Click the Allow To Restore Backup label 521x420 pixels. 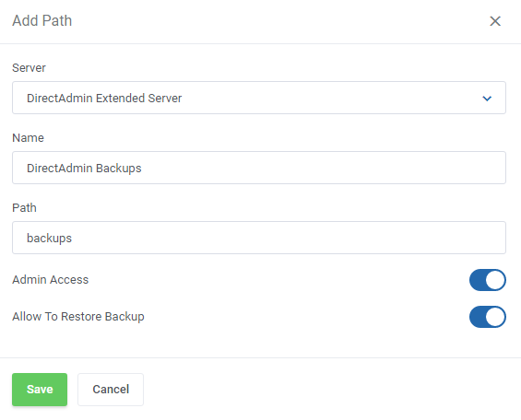pyautogui.click(x=78, y=317)
